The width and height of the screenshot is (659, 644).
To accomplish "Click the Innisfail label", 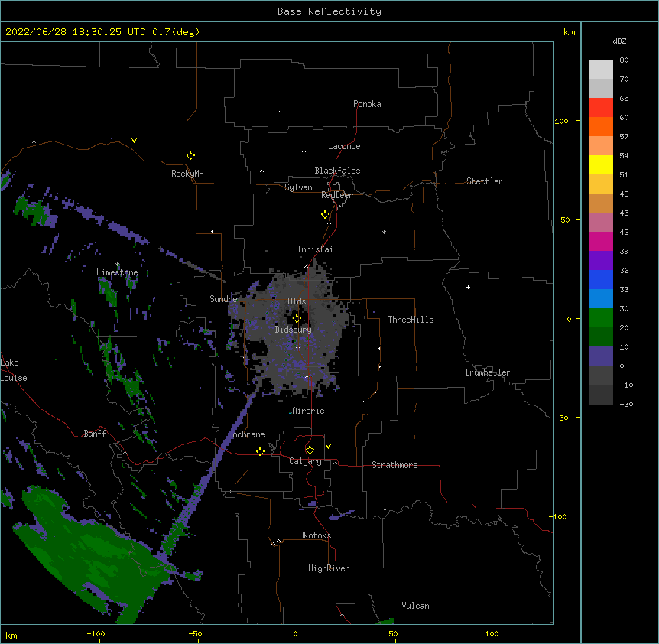I will tap(317, 249).
